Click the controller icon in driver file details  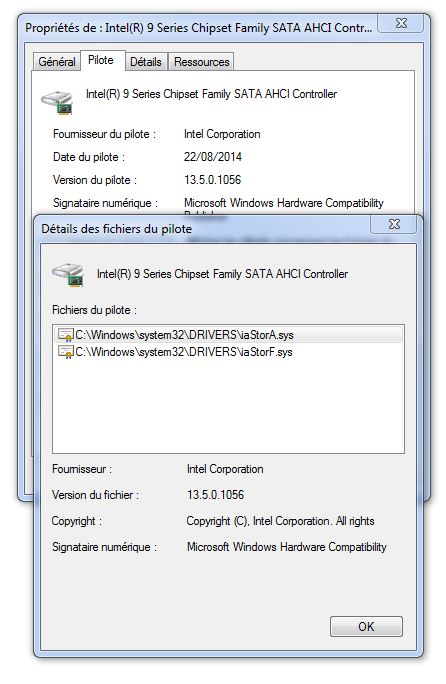pos(68,275)
